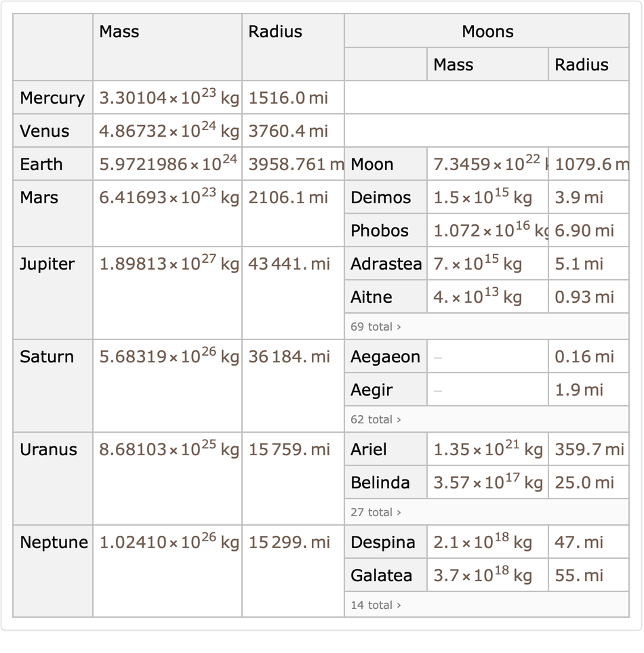The image size is (644, 653).
Task: Select the Mars row label
Action: [39, 197]
